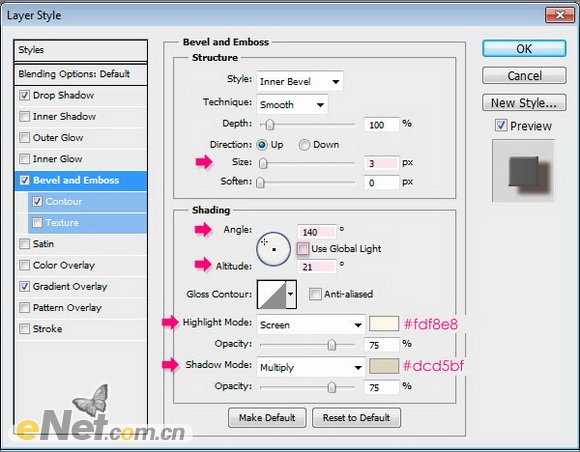Select the Bevel and Emboss row
Screen dimensions: 580x452
(x=81, y=181)
